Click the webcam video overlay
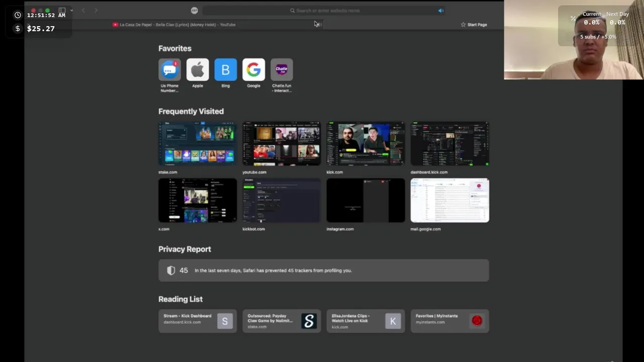 574,40
